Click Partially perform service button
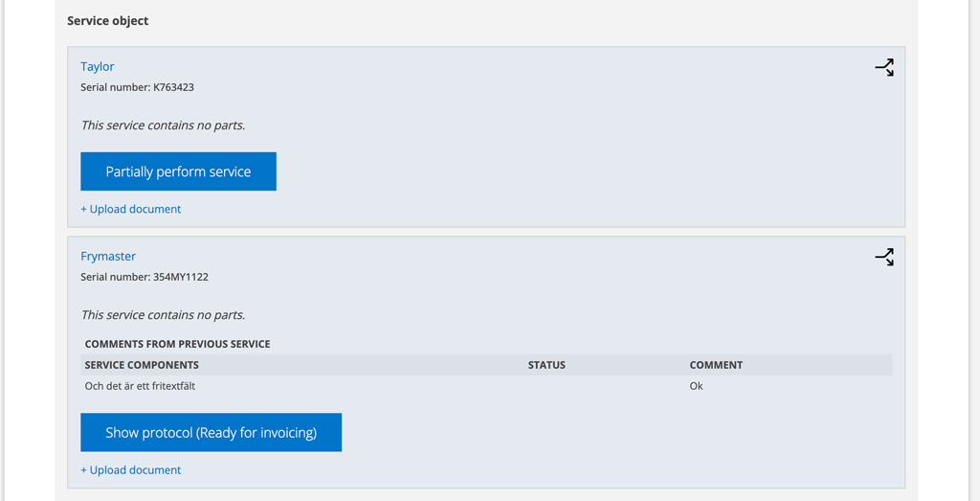Screen dimensions: 980x501 [178, 171]
